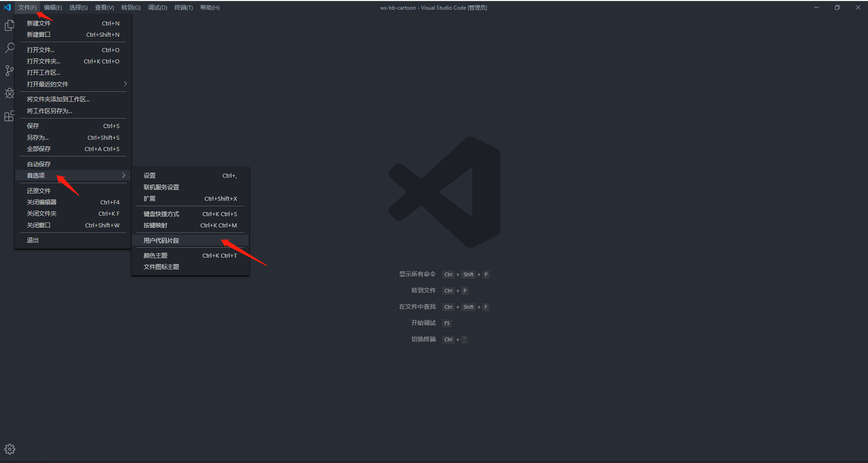Expand the 首选项 submenu
This screenshot has width=868, height=463.
click(x=73, y=175)
